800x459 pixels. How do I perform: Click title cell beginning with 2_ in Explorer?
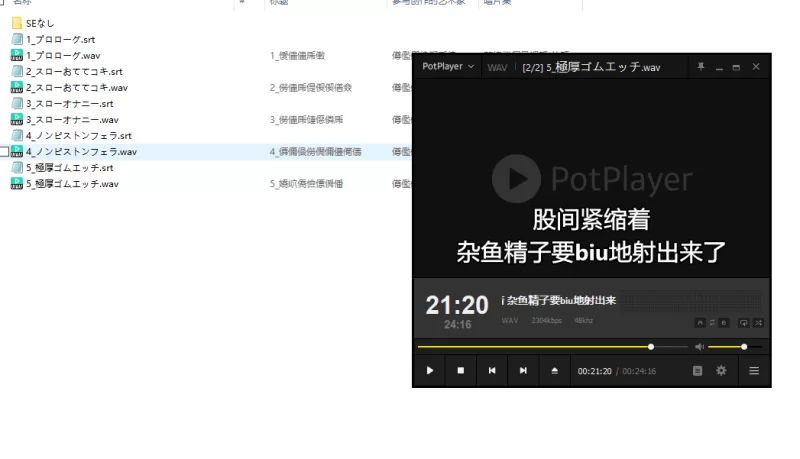click(311, 87)
